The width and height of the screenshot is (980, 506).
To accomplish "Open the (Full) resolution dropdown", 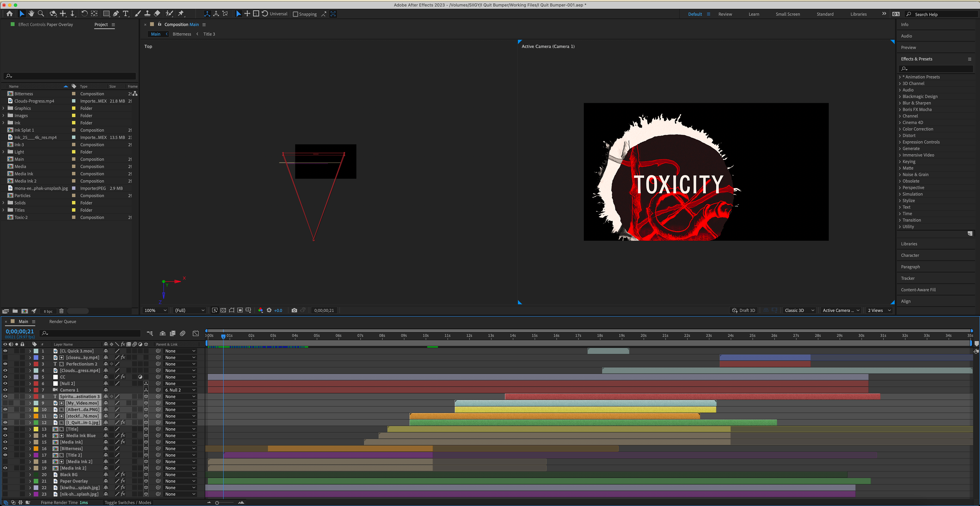I will (189, 311).
